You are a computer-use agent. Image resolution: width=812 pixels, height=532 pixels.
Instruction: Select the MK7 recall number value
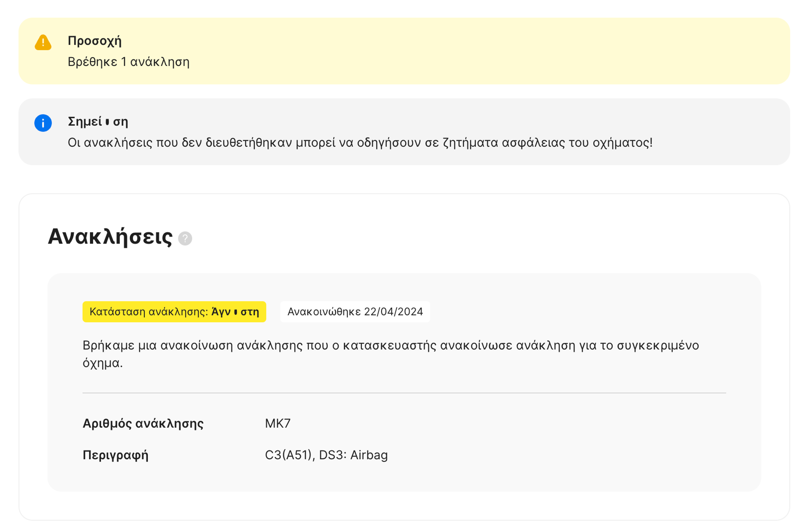click(278, 423)
